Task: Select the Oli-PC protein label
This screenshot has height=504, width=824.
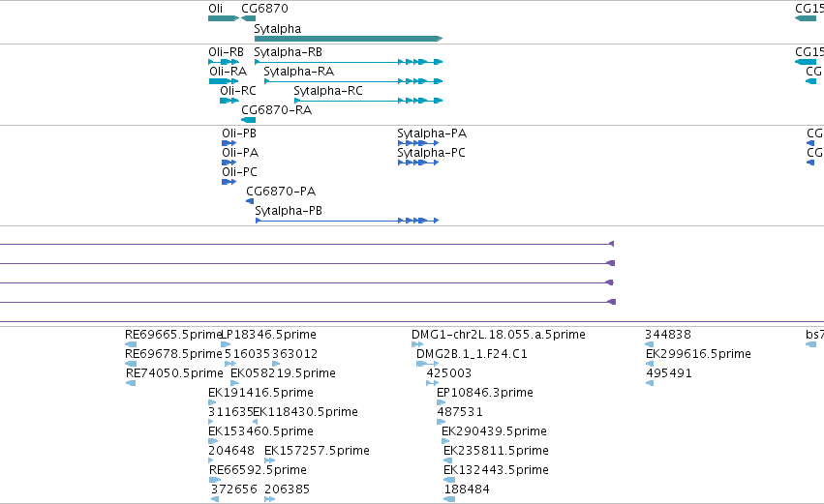Action: [x=239, y=172]
